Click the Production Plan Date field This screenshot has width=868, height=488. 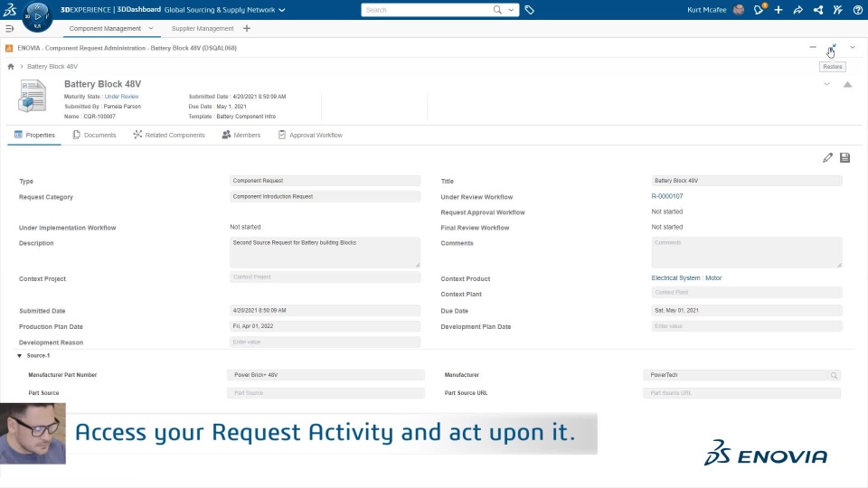325,326
